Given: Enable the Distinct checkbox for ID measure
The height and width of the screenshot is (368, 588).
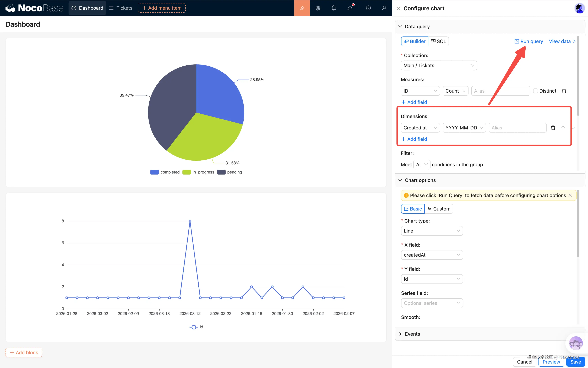Looking at the screenshot, I should [x=536, y=91].
